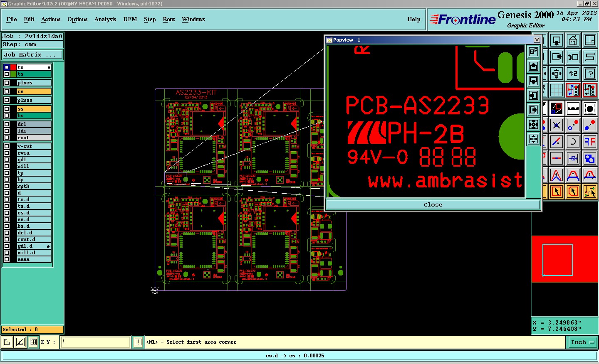Screen dimensions: 599x364
Task: Toggle the 'v-cut' layer checkbox
Action: (x=7, y=146)
